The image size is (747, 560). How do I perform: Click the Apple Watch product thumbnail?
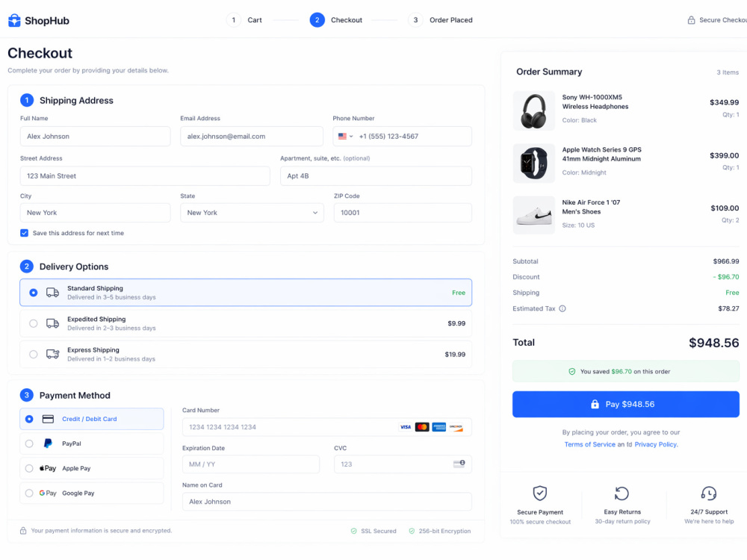pos(533,164)
